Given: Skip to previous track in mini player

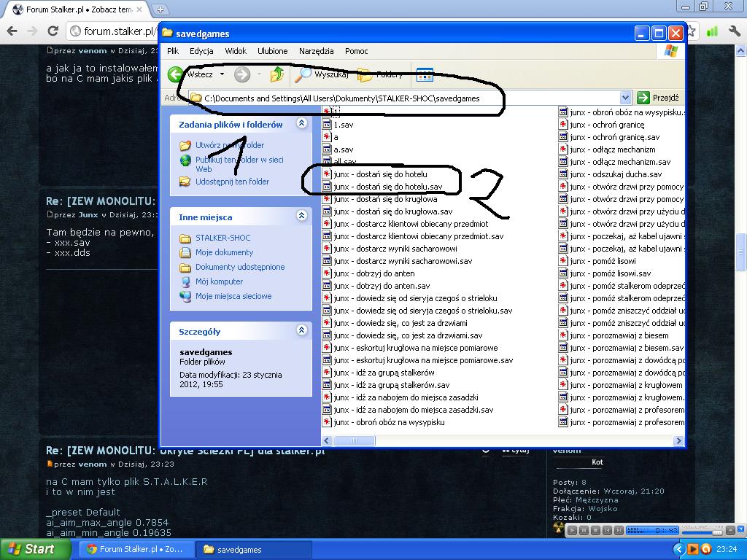Looking at the screenshot, I should (x=607, y=530).
